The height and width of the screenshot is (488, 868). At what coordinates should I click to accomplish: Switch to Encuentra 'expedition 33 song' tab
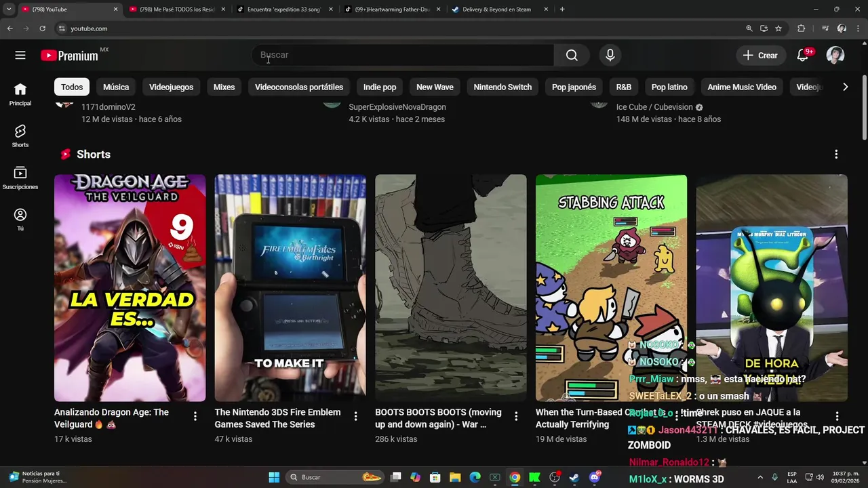[x=284, y=9]
